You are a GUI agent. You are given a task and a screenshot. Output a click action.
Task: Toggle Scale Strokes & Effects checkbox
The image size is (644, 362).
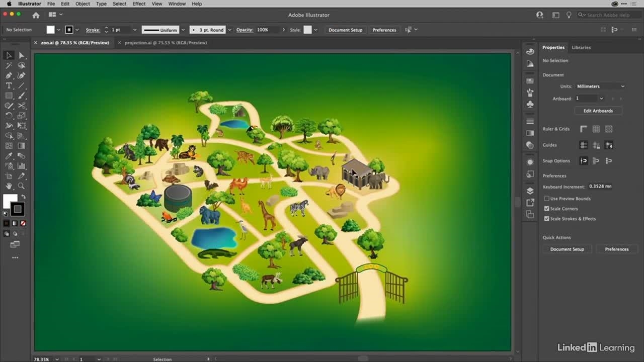point(546,219)
